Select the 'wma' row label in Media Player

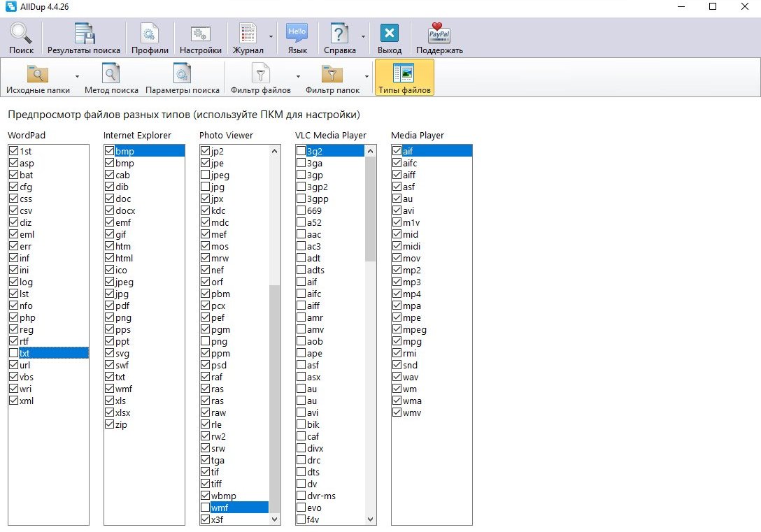click(x=412, y=401)
